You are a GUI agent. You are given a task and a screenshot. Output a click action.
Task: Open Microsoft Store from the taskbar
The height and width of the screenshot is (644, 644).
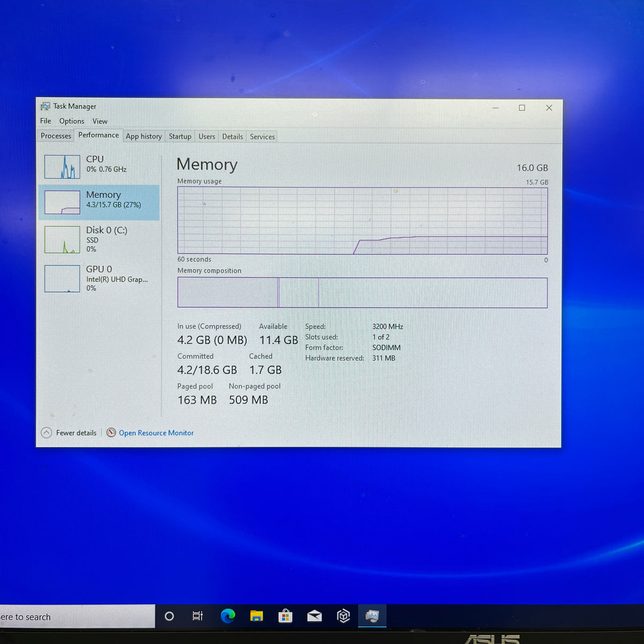[x=286, y=616]
